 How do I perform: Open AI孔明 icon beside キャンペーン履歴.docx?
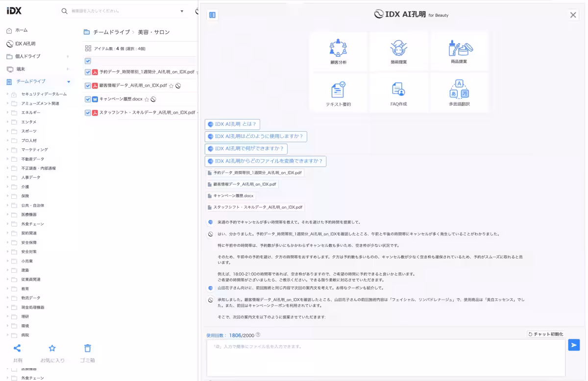(153, 99)
